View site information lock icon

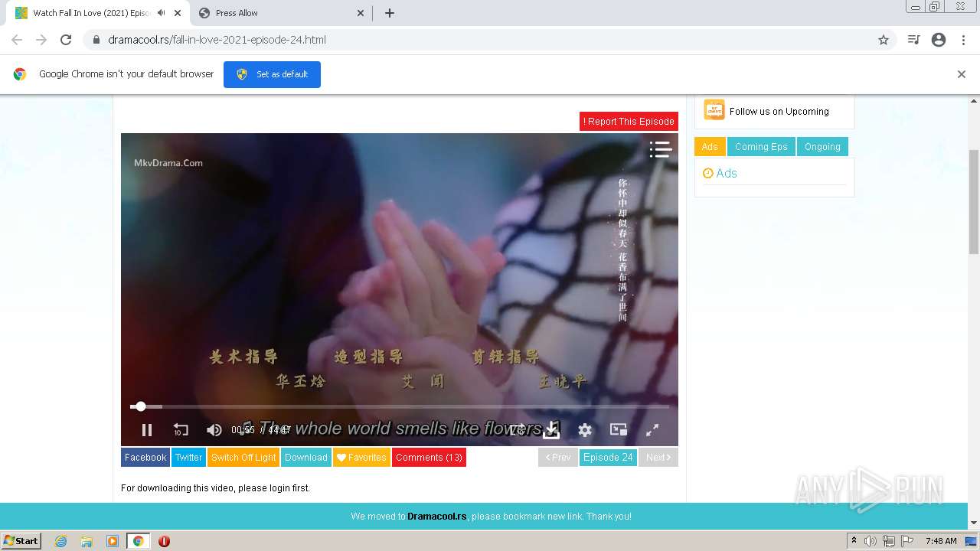[x=96, y=40]
